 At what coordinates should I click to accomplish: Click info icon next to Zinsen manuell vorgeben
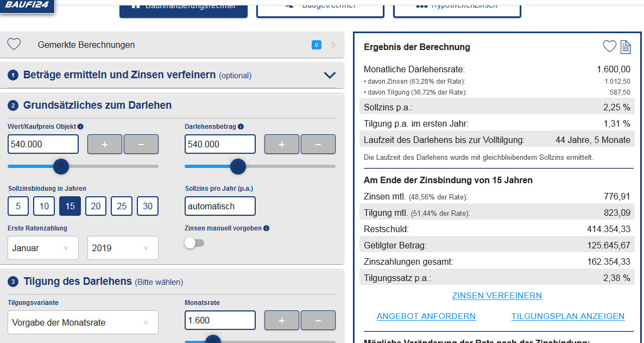(266, 228)
